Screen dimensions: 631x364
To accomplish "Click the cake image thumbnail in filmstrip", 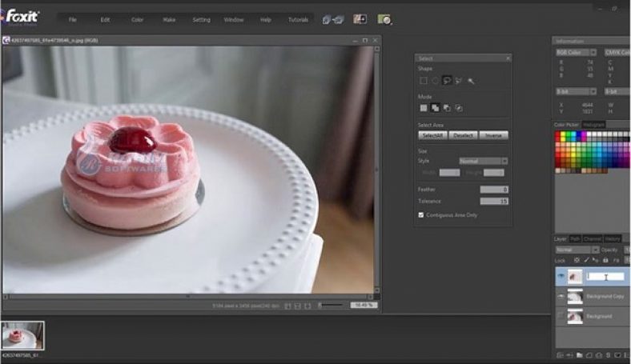I will (x=22, y=334).
